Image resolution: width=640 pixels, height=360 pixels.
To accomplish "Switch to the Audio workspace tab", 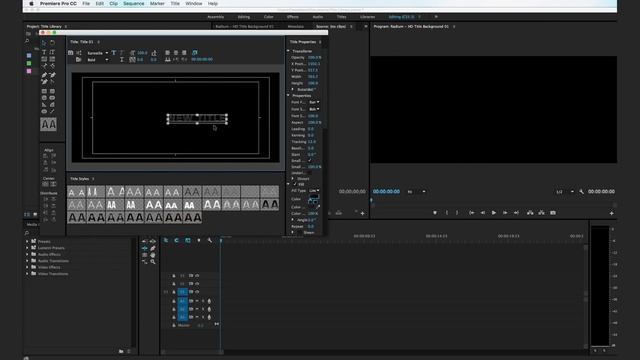I will pos(318,17).
